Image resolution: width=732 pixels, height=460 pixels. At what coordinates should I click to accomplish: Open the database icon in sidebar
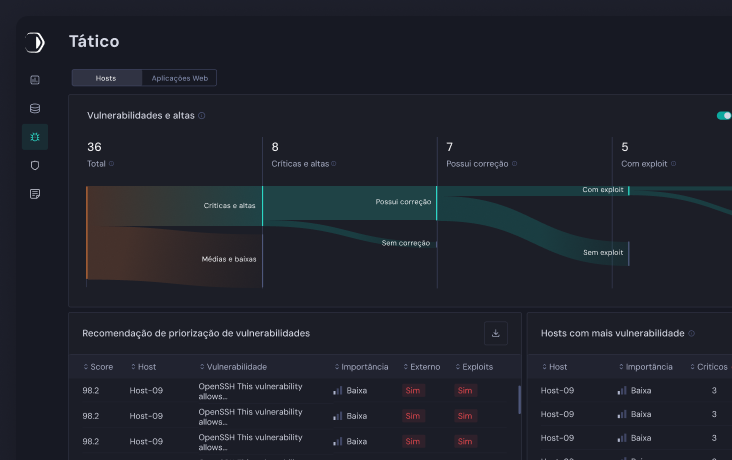click(x=35, y=108)
